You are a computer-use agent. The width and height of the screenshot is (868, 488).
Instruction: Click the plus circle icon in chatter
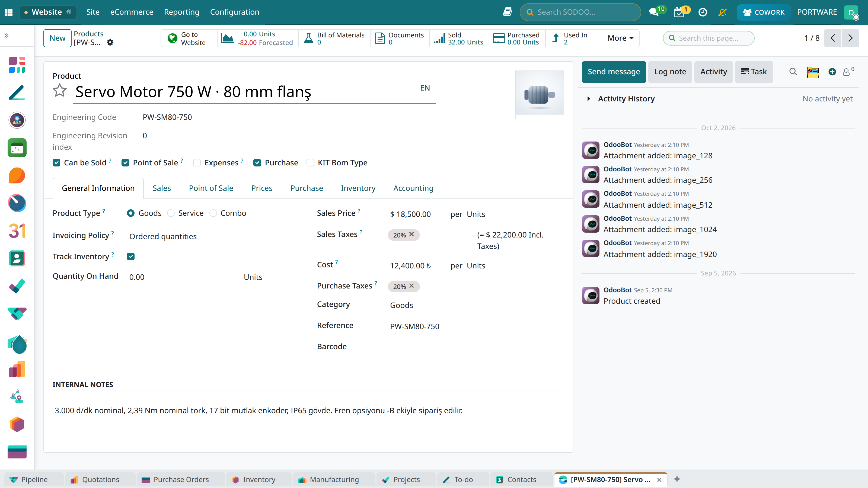pyautogui.click(x=832, y=72)
